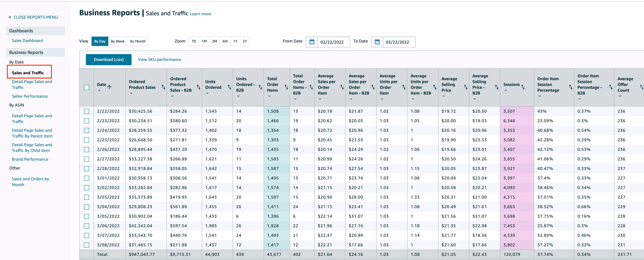
Task: Click the From Date calendar icon
Action: [311, 42]
